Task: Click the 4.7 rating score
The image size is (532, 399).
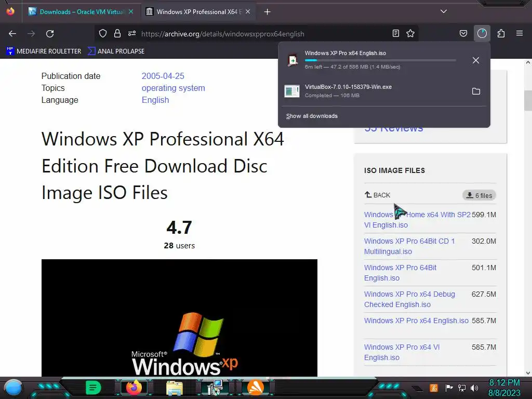Action: pyautogui.click(x=179, y=228)
